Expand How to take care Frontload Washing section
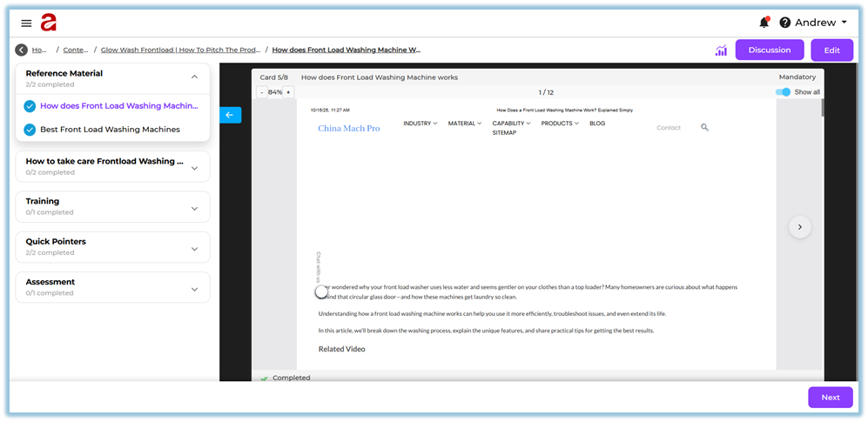This screenshot has height=422, width=868. coord(194,168)
